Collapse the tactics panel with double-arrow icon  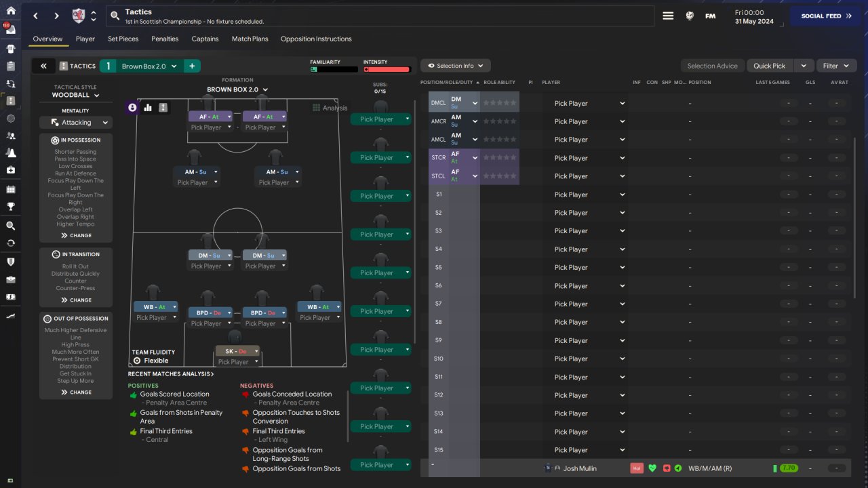tap(43, 66)
